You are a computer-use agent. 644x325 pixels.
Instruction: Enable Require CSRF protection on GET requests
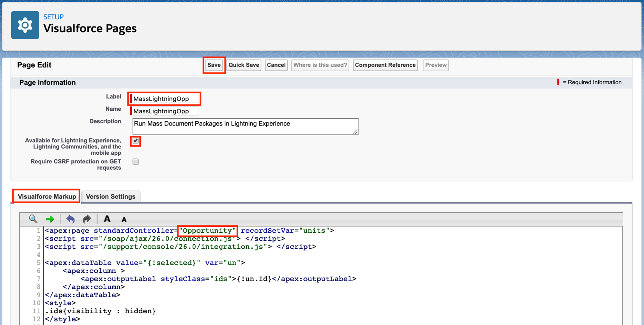[x=136, y=161]
